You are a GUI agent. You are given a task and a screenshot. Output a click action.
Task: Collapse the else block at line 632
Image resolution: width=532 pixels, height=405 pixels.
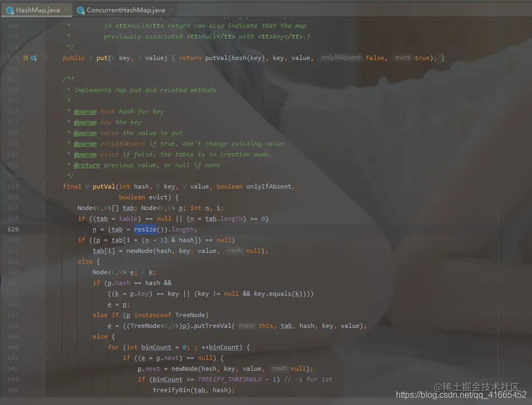point(45,261)
